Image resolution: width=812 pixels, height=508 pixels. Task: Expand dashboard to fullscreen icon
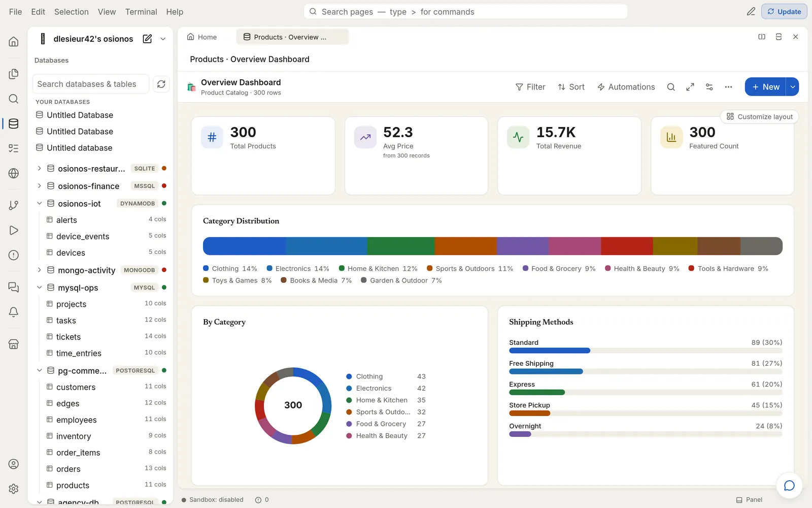point(690,87)
